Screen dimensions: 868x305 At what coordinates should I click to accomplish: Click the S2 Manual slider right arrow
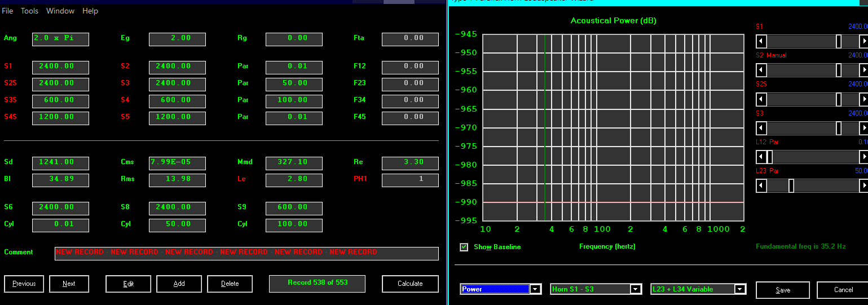(863, 70)
